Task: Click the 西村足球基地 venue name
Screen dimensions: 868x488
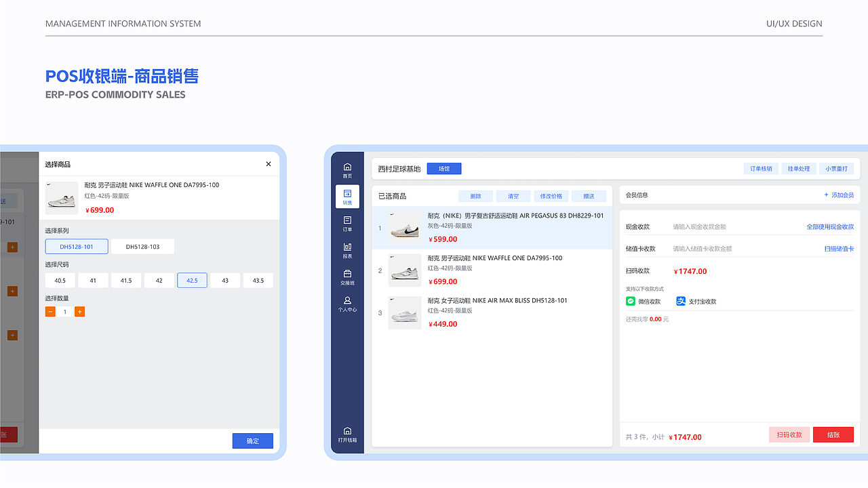Action: coord(399,169)
